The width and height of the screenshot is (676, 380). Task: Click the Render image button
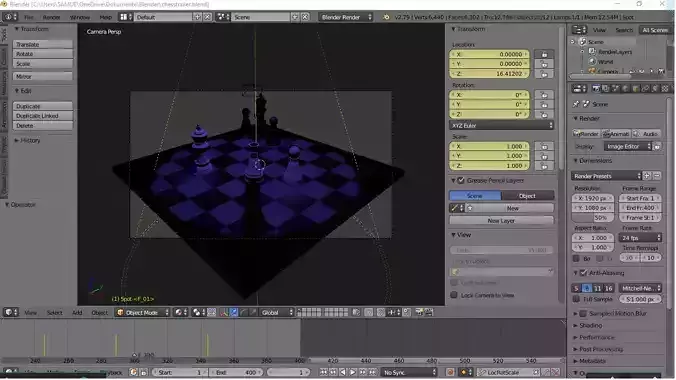(x=586, y=134)
